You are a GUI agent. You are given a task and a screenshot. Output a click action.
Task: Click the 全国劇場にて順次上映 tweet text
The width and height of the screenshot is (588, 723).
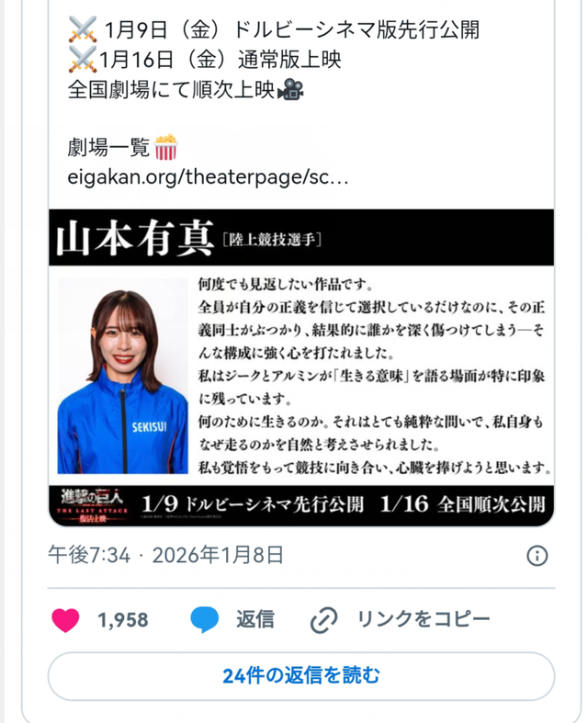pos(172,89)
